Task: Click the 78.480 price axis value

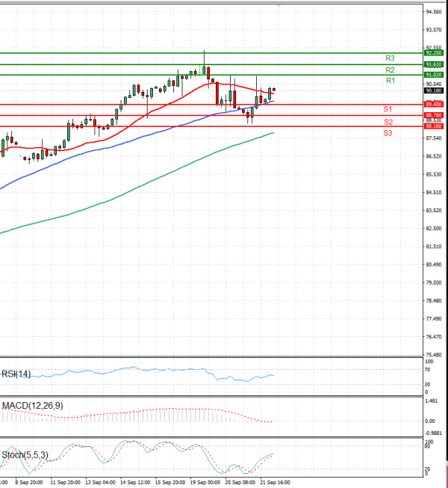Action: [434, 300]
